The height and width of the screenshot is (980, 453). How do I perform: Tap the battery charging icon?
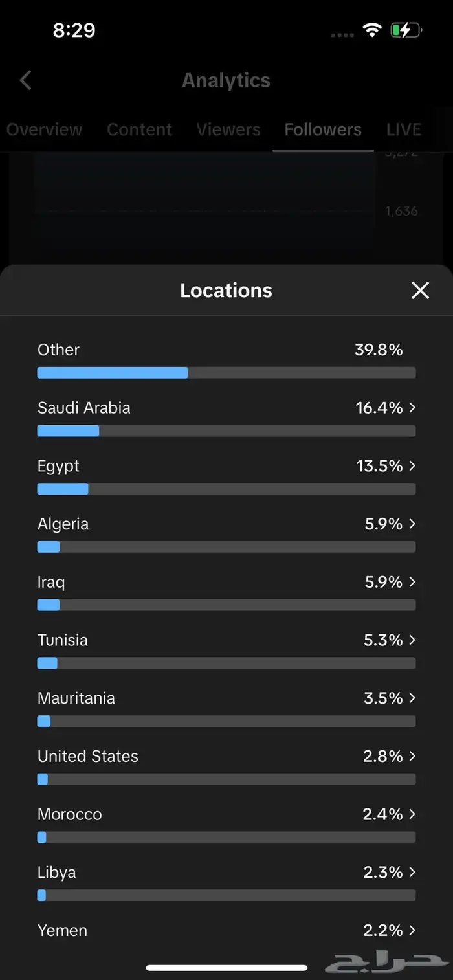point(406,30)
